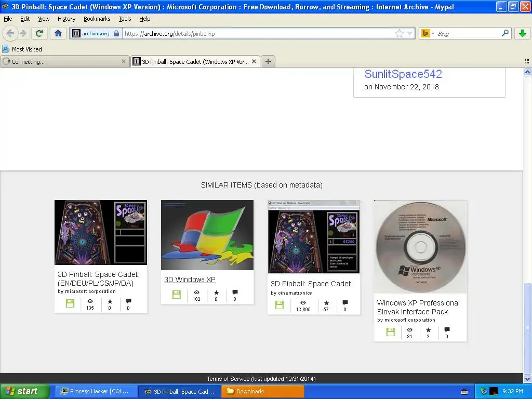Reload the current page
532x399 pixels.
coord(39,33)
